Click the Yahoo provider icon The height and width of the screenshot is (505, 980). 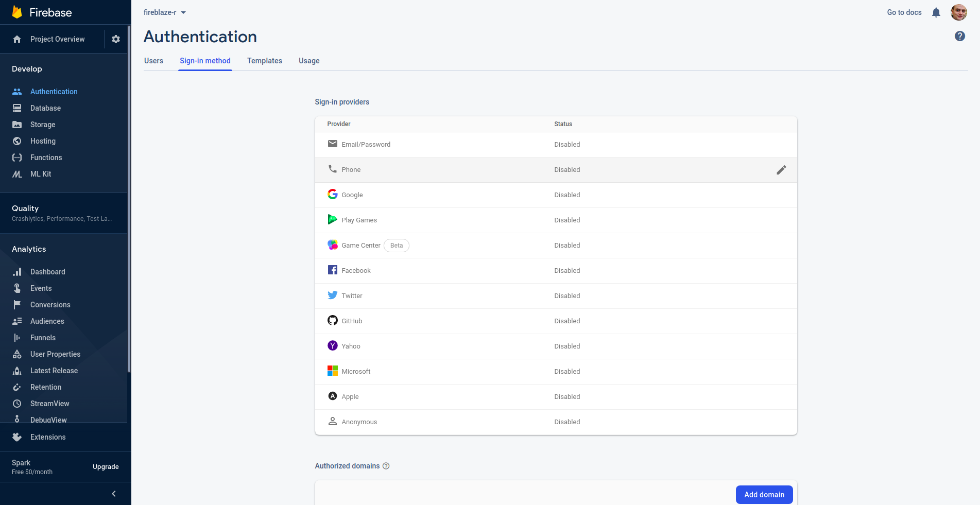(333, 345)
